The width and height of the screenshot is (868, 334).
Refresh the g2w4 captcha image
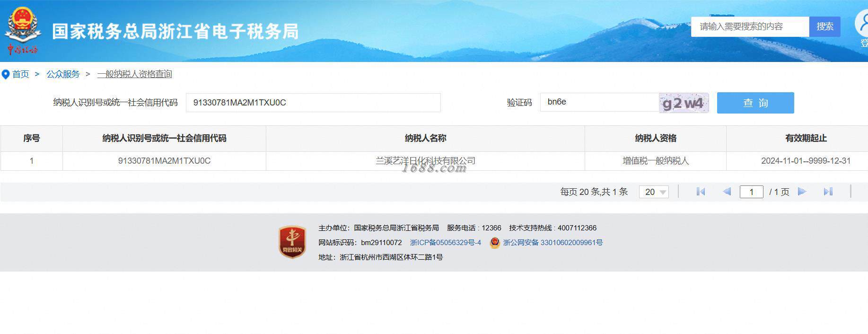point(684,103)
